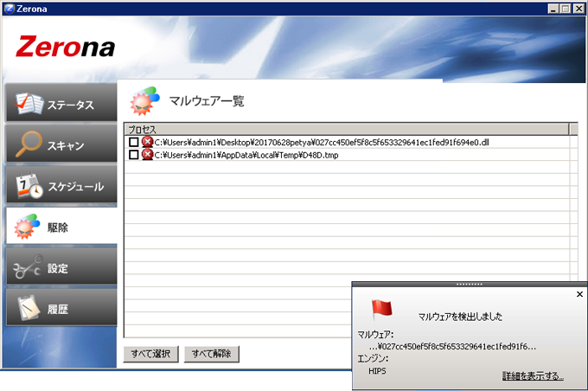
Task: Click the scissors-wrench settings icon
Action: 28,266
